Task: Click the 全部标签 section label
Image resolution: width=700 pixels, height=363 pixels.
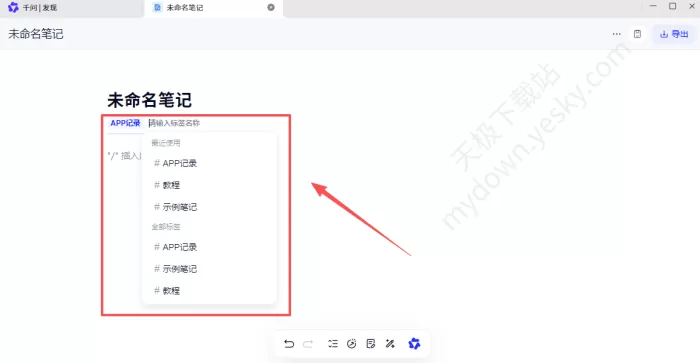Action: click(166, 227)
